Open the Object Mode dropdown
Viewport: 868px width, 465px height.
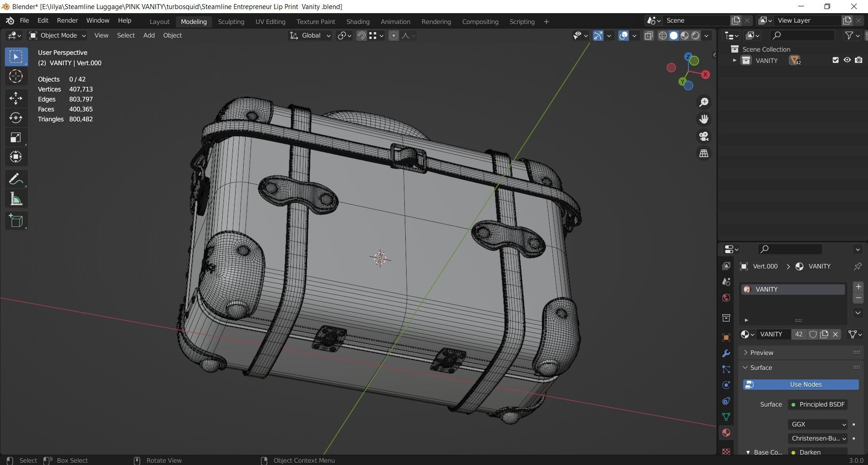(x=57, y=35)
